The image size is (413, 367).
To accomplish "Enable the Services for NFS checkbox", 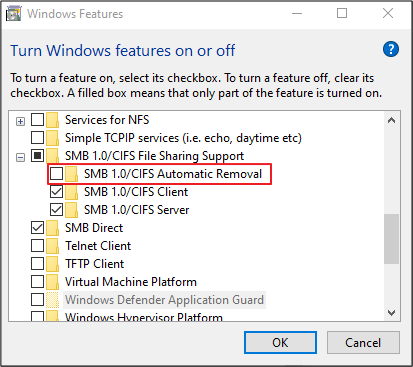I will click(x=37, y=120).
